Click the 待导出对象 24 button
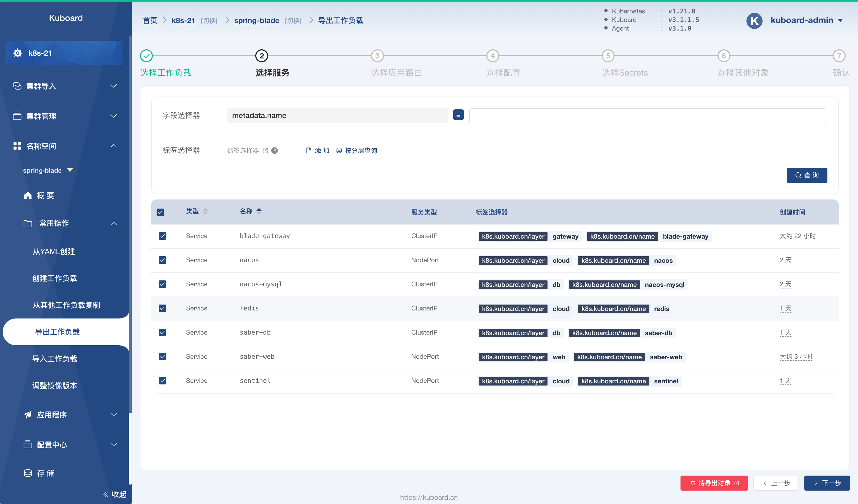This screenshot has width=858, height=504. (714, 483)
